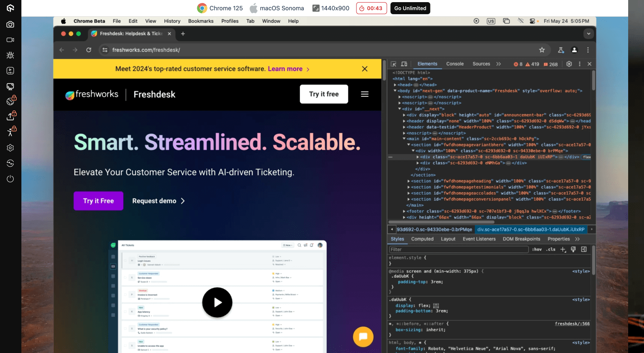Open a new browser tab with plus
Screen dimensions: 644x353
coord(183,34)
